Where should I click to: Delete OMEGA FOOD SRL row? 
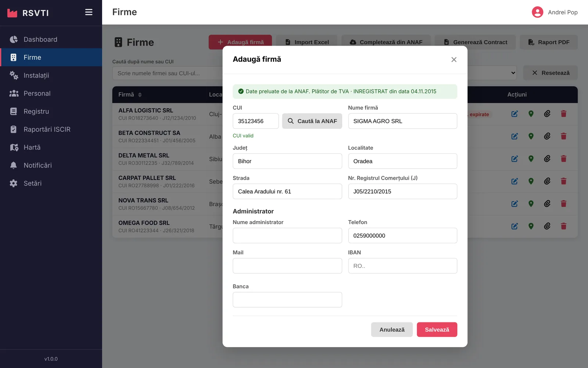[563, 226]
